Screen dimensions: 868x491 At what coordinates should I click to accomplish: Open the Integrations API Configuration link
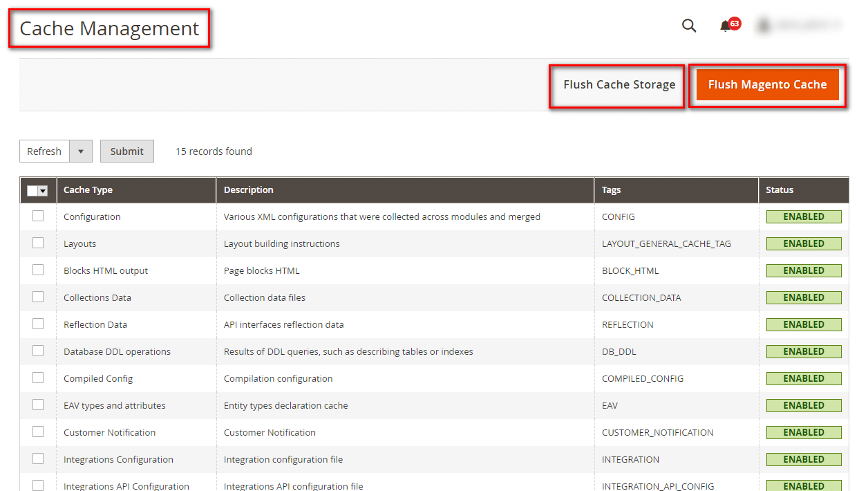126,485
